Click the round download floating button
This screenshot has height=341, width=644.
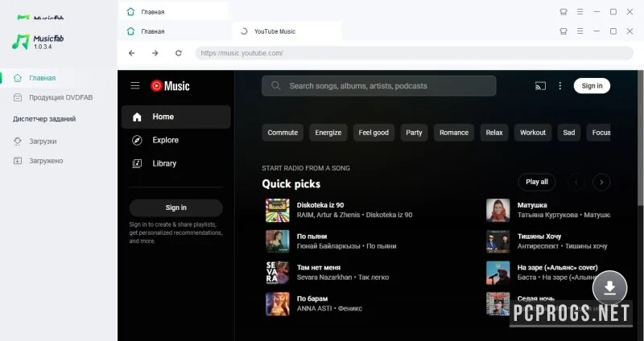pyautogui.click(x=610, y=288)
